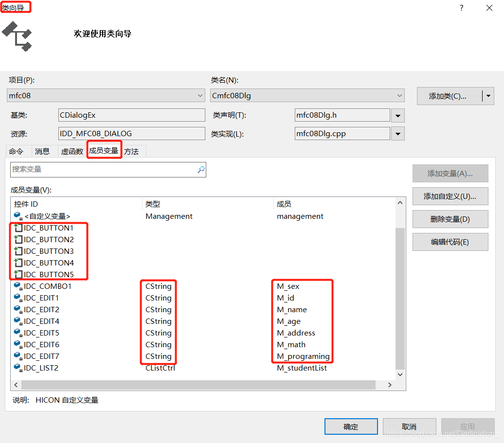Click the IDC_EDIT4 variable icon
Screen dimensions: 504x443
[x=18, y=321]
